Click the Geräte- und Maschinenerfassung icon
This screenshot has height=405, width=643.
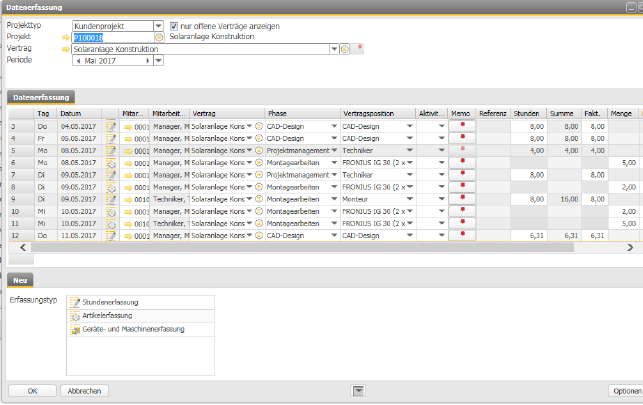click(75, 330)
